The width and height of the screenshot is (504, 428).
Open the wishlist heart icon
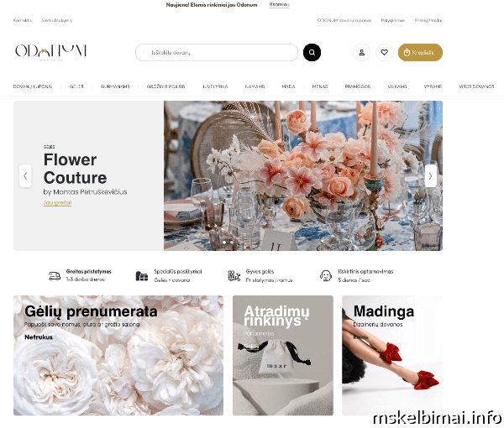click(384, 52)
